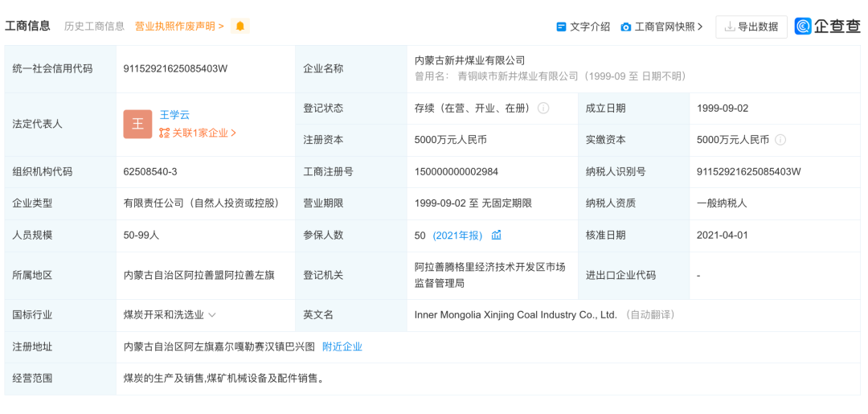Click the 成立日期 value 1999-09-02
The width and height of the screenshot is (868, 414).
pyautogui.click(x=723, y=108)
